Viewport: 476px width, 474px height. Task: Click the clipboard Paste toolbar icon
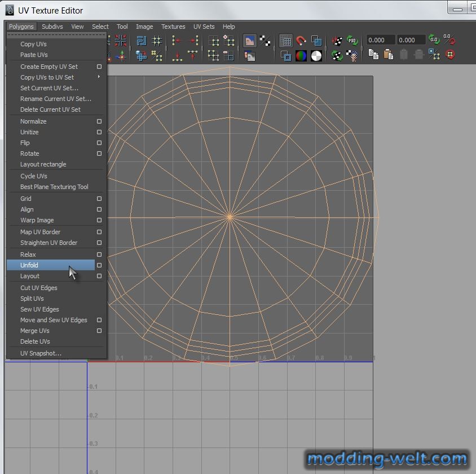click(x=389, y=55)
